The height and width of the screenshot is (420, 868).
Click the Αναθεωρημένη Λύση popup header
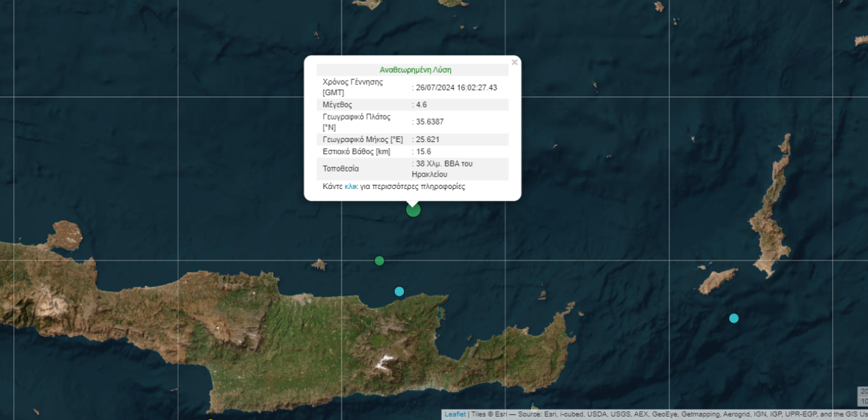click(415, 70)
